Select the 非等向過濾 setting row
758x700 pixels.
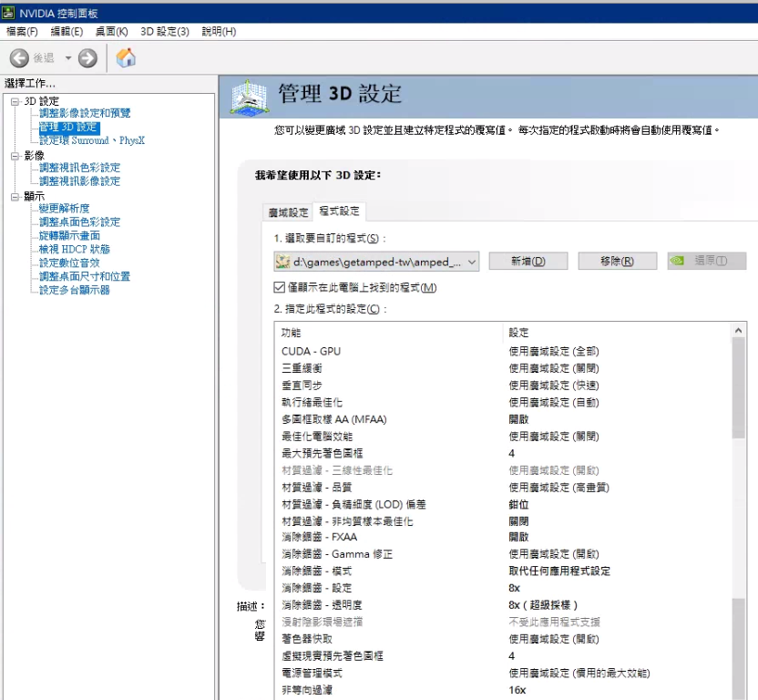pos(503,690)
